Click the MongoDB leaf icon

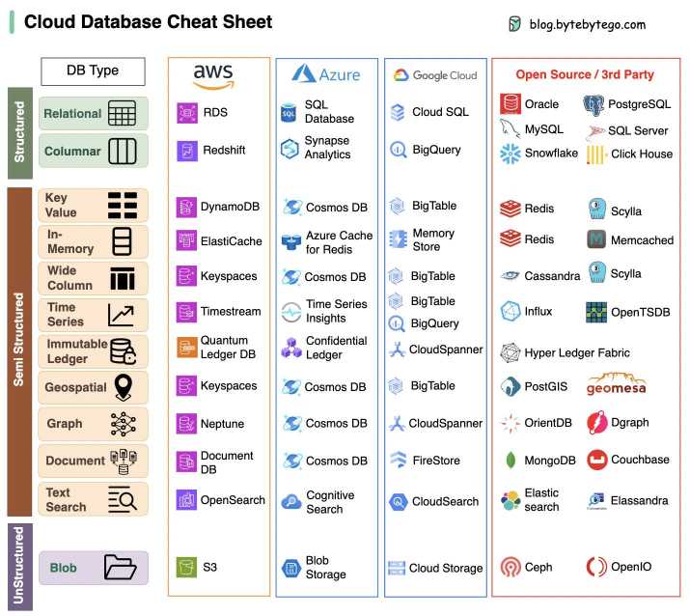(x=511, y=461)
